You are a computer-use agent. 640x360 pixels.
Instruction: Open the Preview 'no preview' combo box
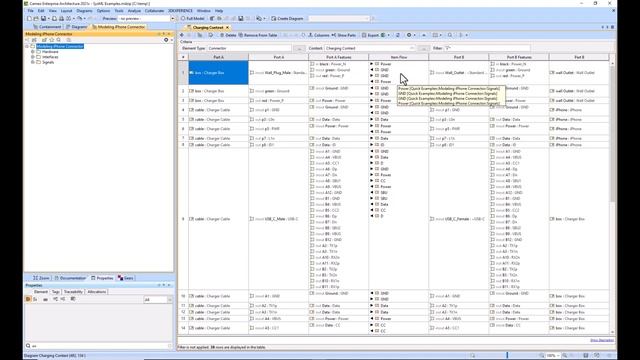point(147,18)
